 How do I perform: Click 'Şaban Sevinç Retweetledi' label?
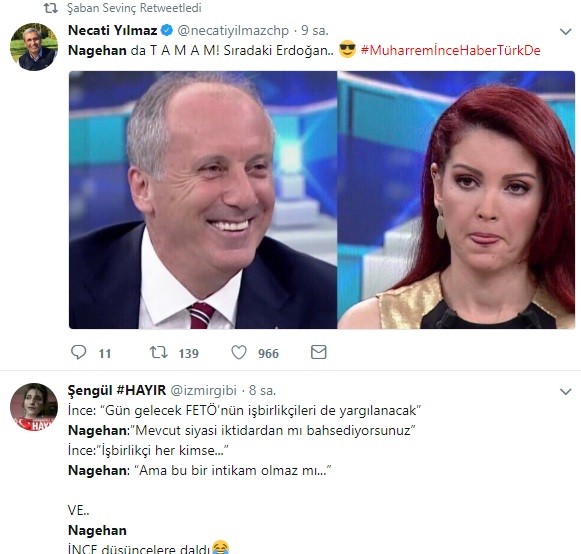[134, 8]
